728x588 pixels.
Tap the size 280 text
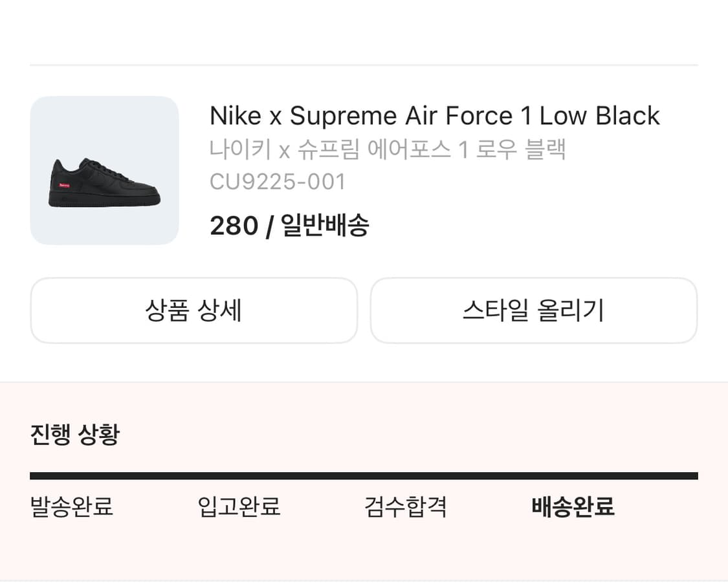(x=234, y=226)
